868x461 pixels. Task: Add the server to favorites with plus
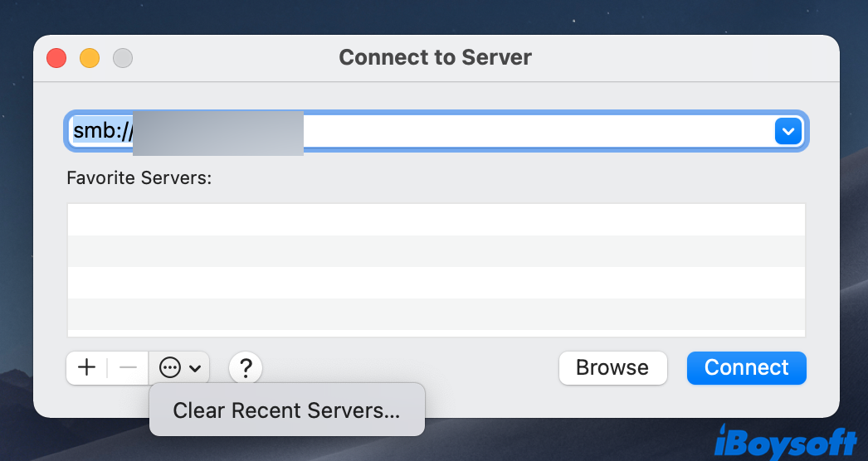coord(86,367)
